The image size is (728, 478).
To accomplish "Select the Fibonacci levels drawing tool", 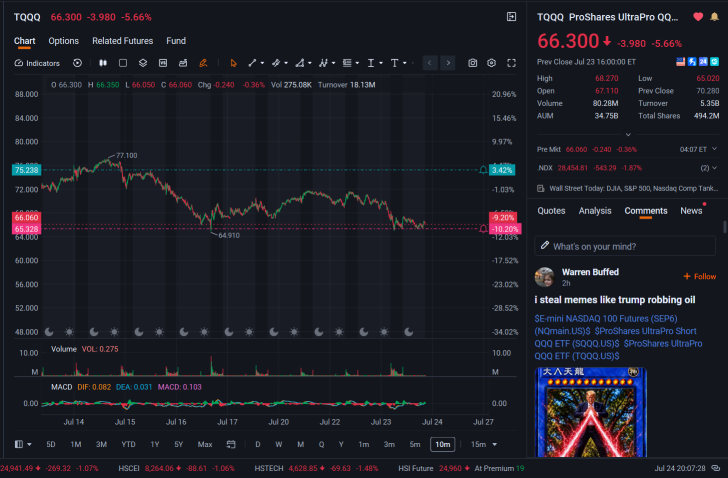I will (347, 63).
